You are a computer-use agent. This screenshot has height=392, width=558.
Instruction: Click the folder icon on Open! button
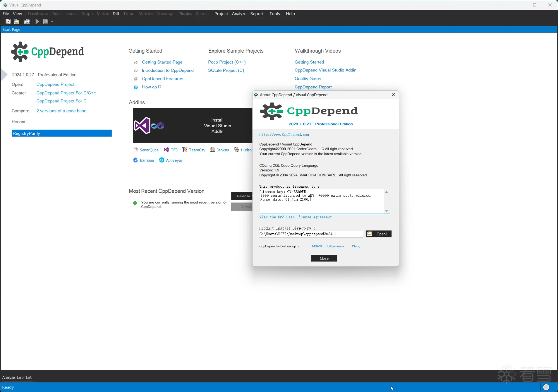pyautogui.click(x=369, y=234)
